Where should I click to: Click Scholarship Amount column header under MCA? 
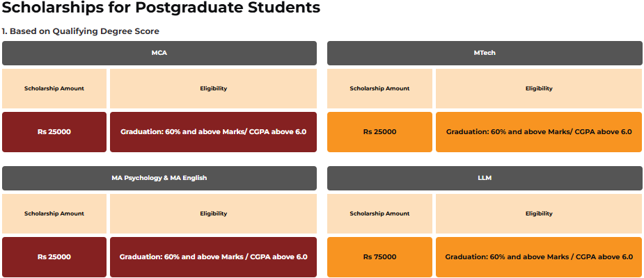[54, 88]
